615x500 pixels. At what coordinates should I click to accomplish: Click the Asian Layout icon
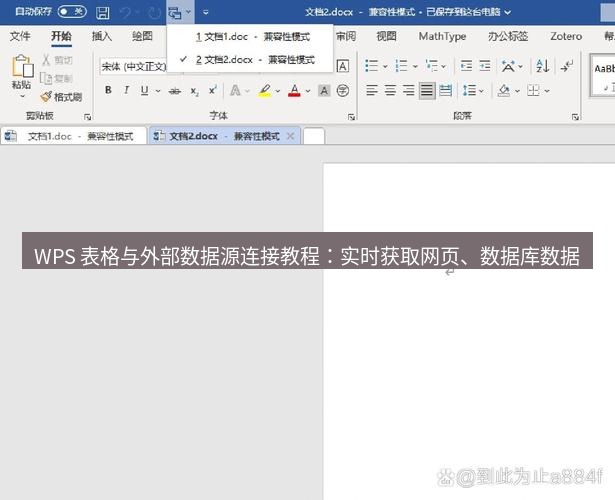click(508, 66)
